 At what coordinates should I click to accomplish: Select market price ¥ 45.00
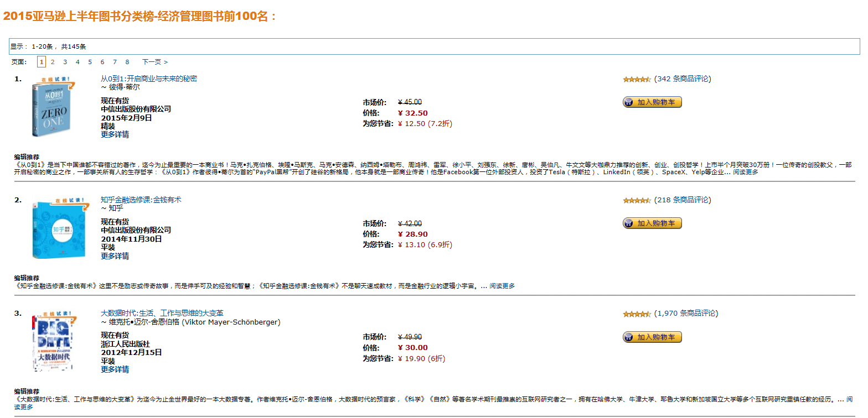pyautogui.click(x=410, y=102)
